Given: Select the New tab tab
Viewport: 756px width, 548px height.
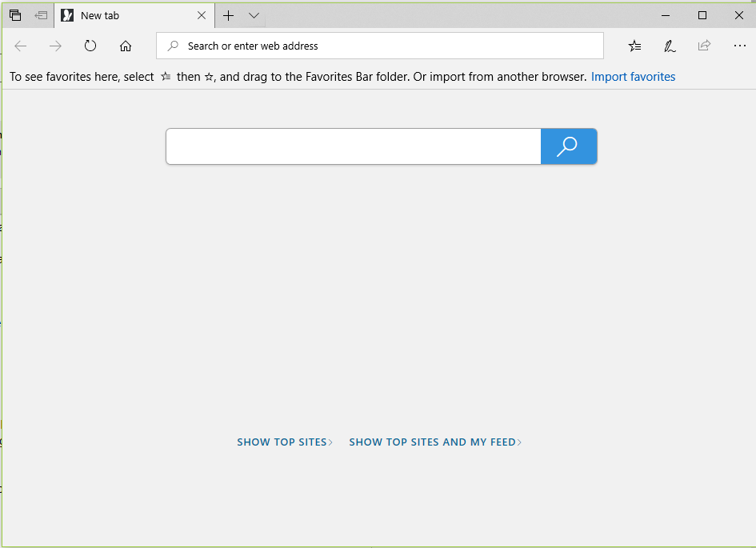Looking at the screenshot, I should pyautogui.click(x=120, y=14).
